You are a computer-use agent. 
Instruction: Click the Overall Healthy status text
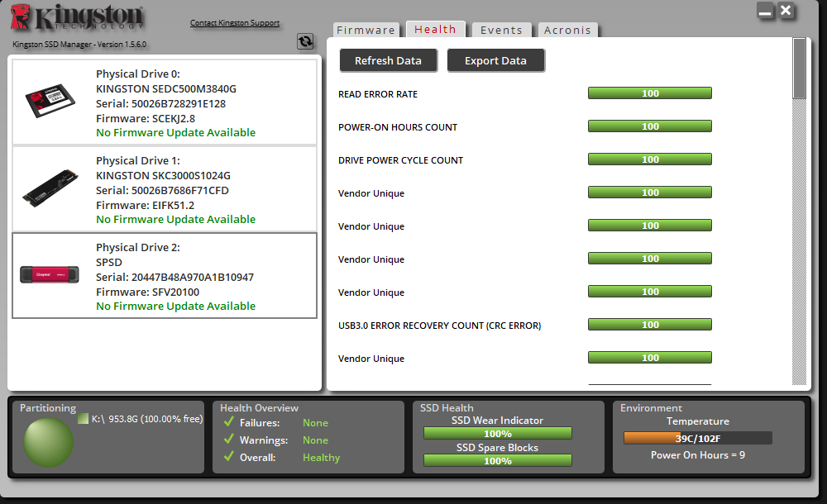pyautogui.click(x=321, y=458)
